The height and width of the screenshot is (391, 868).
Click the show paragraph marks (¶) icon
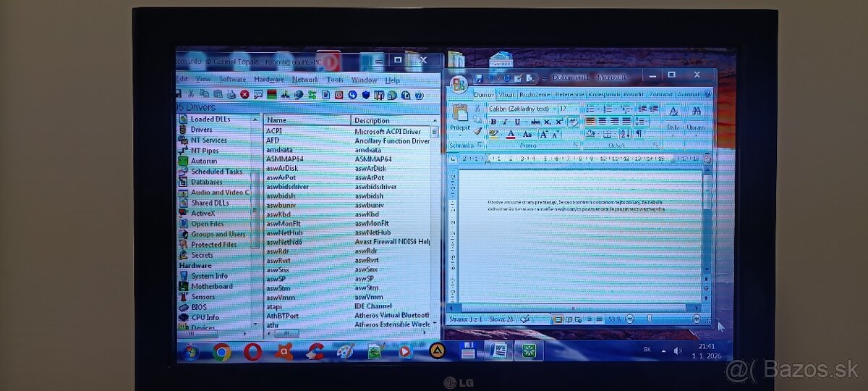pos(639,134)
